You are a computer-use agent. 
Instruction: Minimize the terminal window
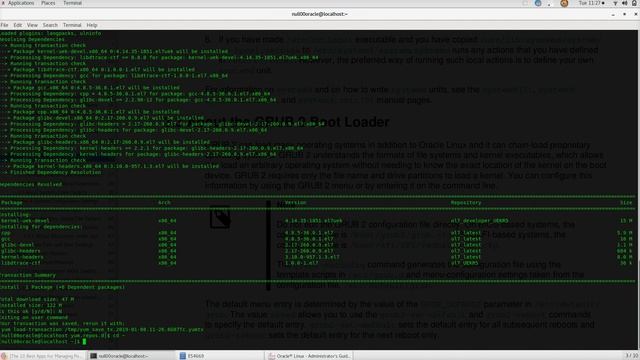click(613, 14)
